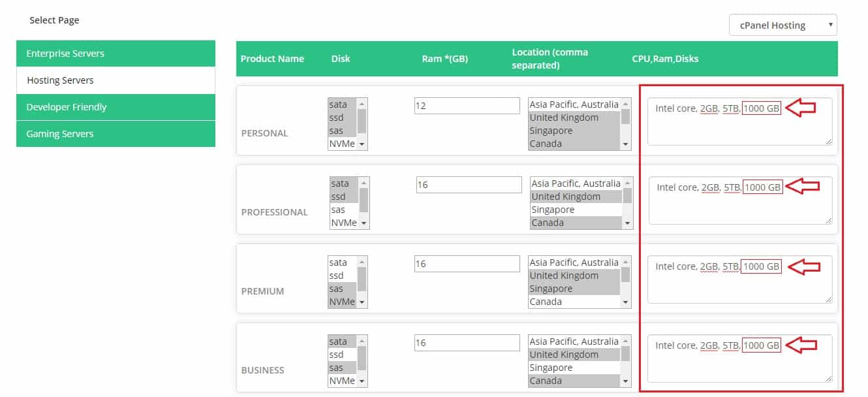Image resolution: width=868 pixels, height=397 pixels.
Task: Select sas in PROFESSIONAL disk list
Action: click(x=344, y=210)
